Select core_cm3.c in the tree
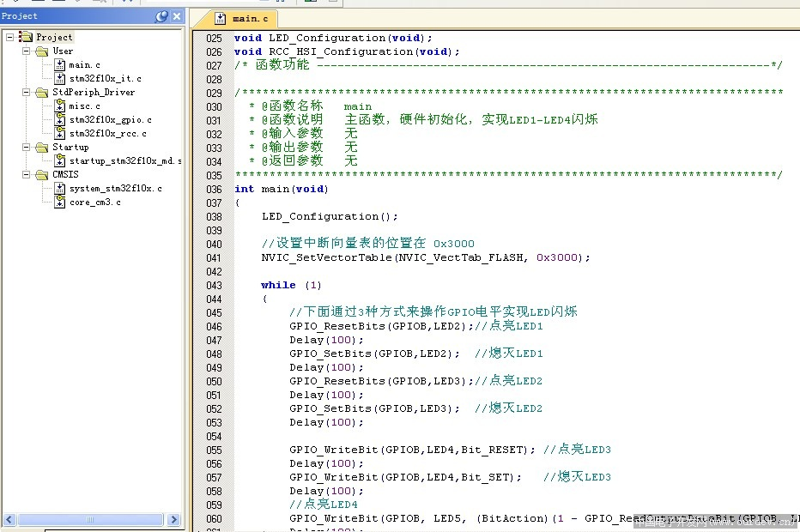 (x=95, y=203)
